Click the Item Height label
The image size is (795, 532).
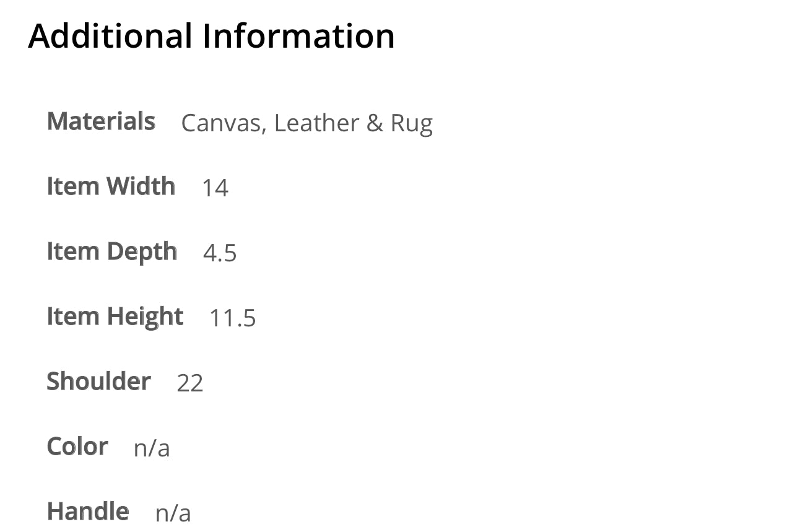pos(115,316)
